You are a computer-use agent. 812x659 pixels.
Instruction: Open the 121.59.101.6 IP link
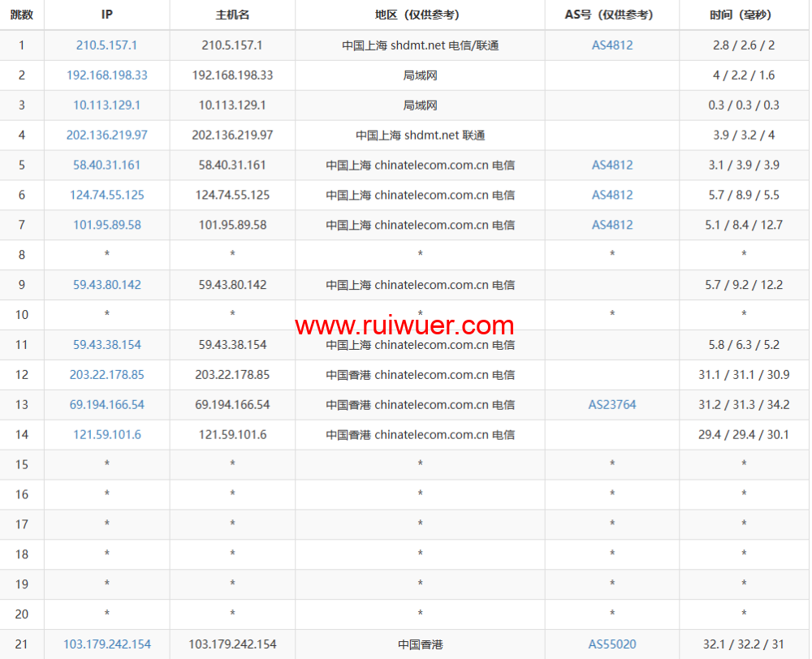[x=106, y=435]
